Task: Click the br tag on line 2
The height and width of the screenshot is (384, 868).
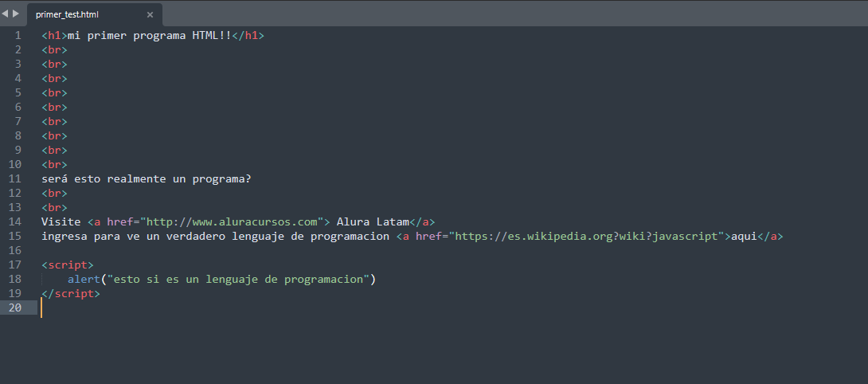Action: [x=54, y=50]
